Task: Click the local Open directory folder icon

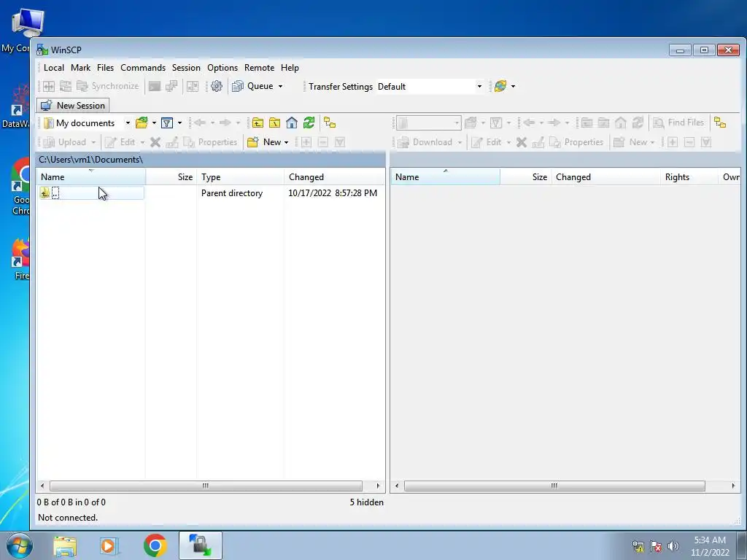Action: [142, 122]
